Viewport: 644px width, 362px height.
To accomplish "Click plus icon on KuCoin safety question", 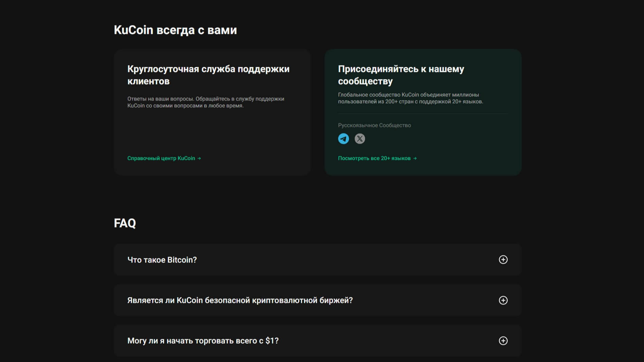I will pos(503,300).
